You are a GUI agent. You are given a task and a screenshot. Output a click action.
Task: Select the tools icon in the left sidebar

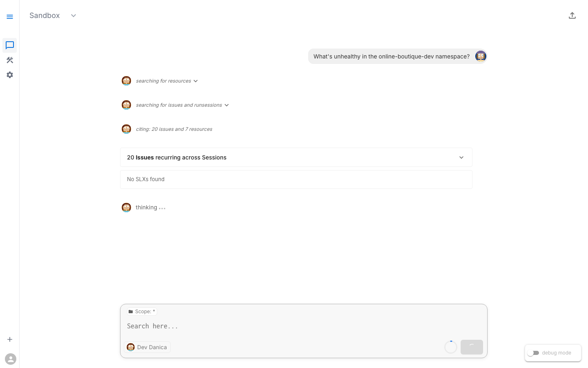click(10, 60)
